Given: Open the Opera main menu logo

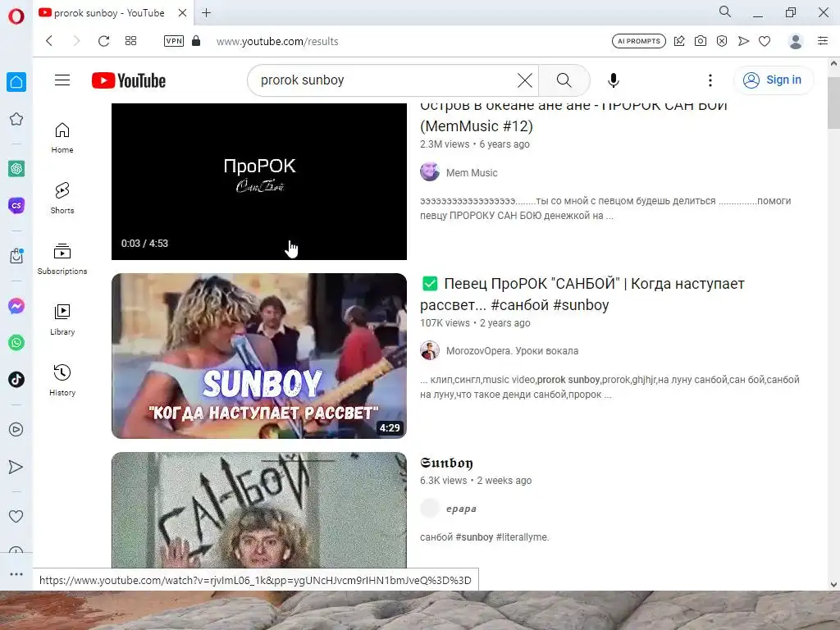Looking at the screenshot, I should click(16, 16).
